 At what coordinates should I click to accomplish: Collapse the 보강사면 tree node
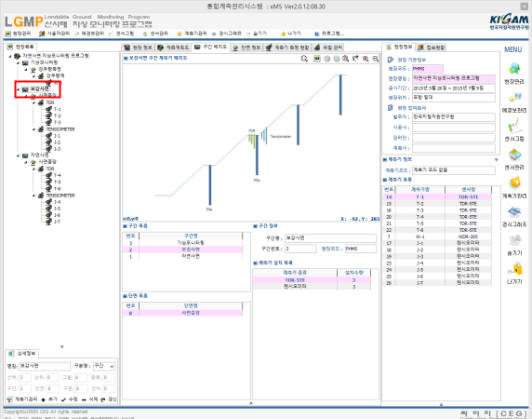coord(19,89)
